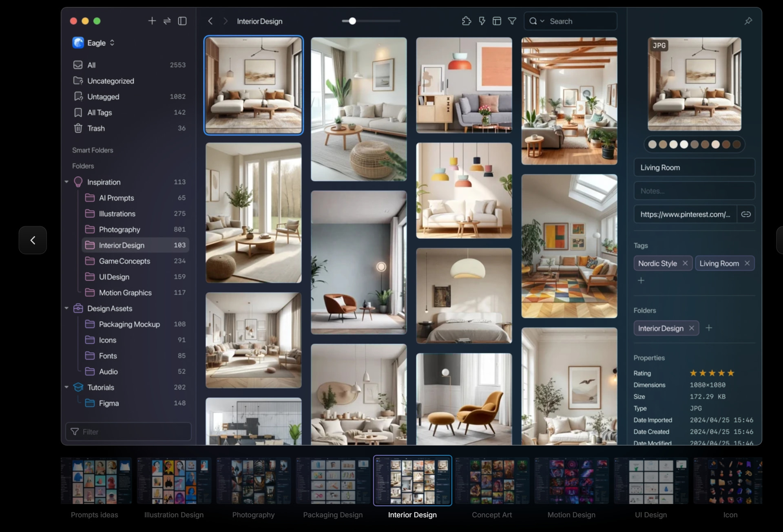Click the open link icon beside URL
Image resolution: width=783 pixels, height=532 pixels.
coord(746,214)
